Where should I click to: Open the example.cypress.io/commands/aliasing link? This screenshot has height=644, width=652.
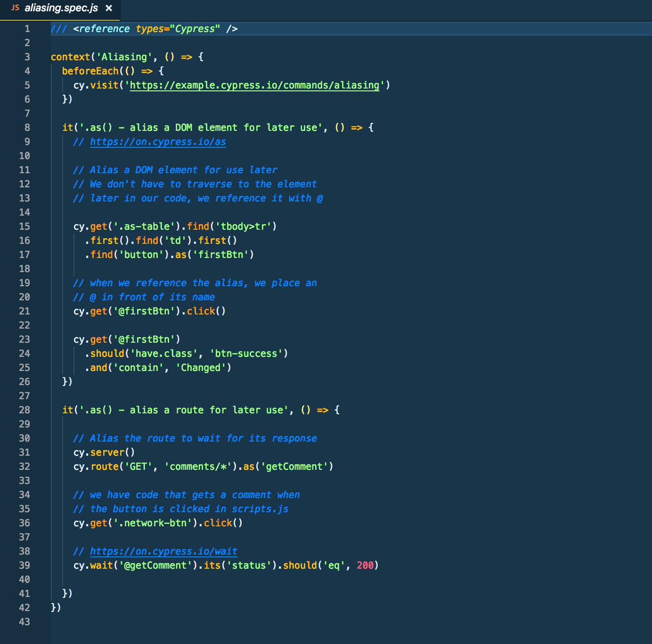253,85
